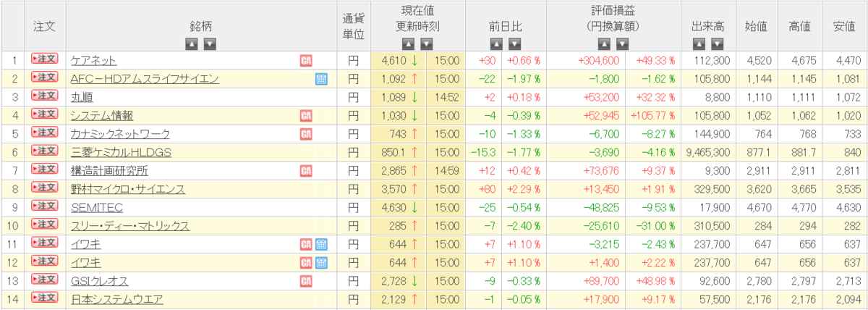Open the CA icon for カナミックネットワーク
Viewport: 868px width, 310px height.
coord(306,134)
